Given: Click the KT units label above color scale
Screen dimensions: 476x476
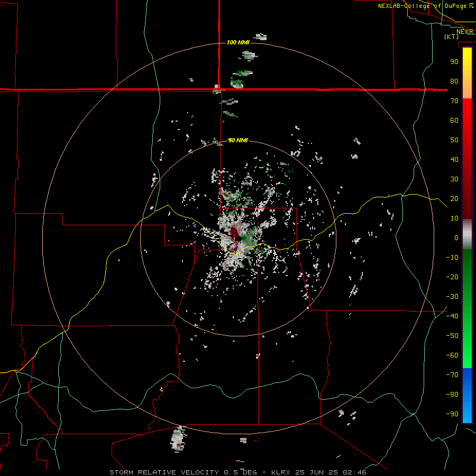Looking at the screenshot, I should [x=452, y=36].
